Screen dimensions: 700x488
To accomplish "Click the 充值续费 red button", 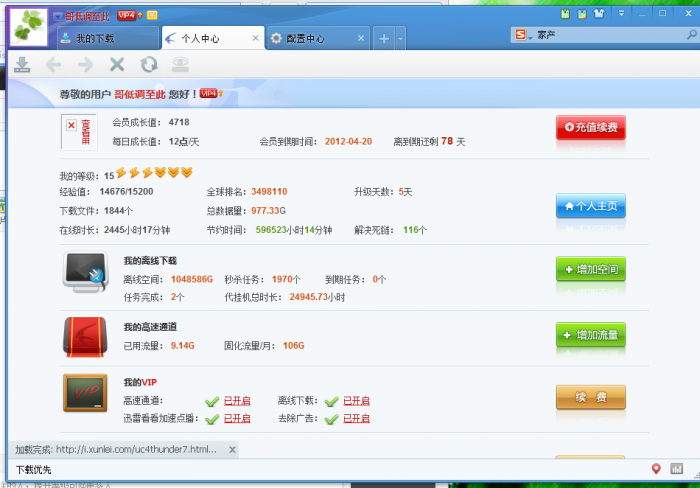I will tap(591, 127).
